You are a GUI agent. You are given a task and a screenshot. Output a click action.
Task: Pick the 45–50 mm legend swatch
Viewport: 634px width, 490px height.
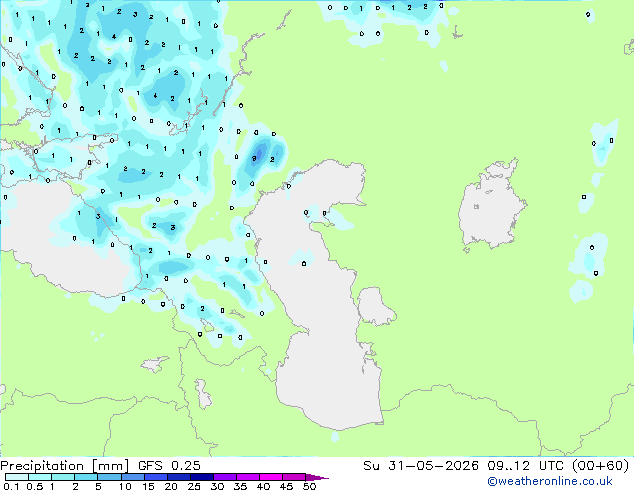coord(294,477)
